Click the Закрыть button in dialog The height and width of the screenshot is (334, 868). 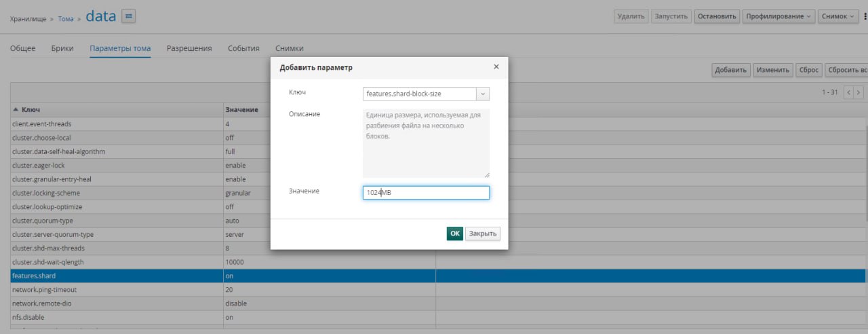[x=483, y=234]
